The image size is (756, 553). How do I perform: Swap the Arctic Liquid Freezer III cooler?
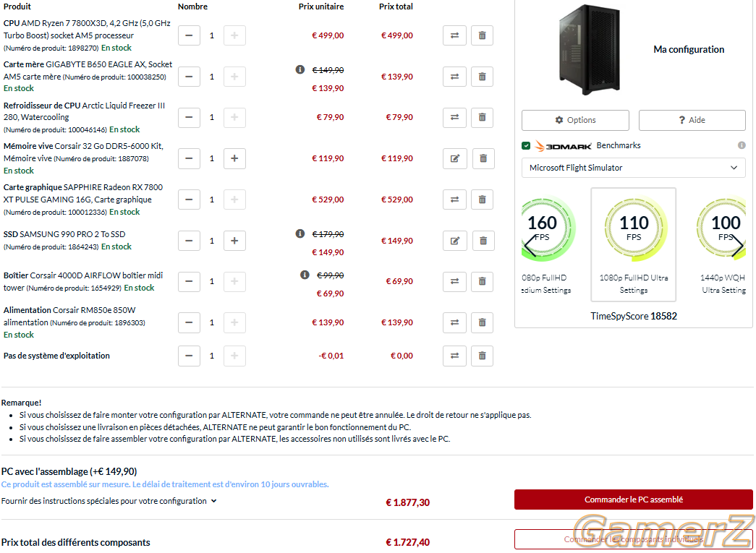(454, 118)
